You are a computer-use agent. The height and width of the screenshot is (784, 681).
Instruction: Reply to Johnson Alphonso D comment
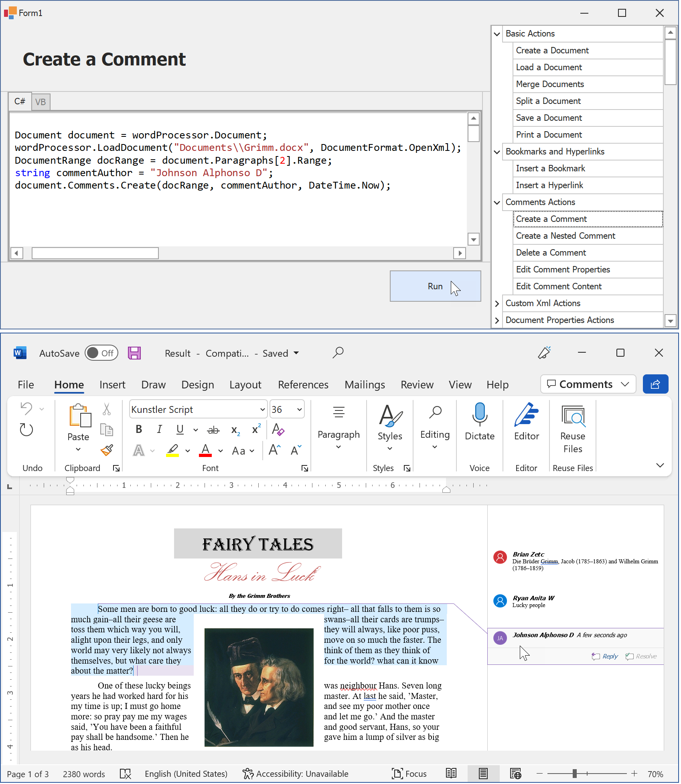point(605,656)
